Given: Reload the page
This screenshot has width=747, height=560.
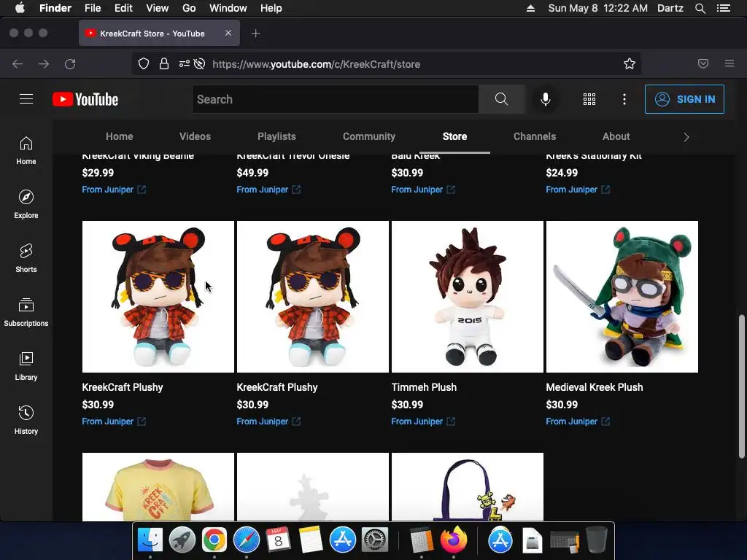Looking at the screenshot, I should [x=70, y=64].
